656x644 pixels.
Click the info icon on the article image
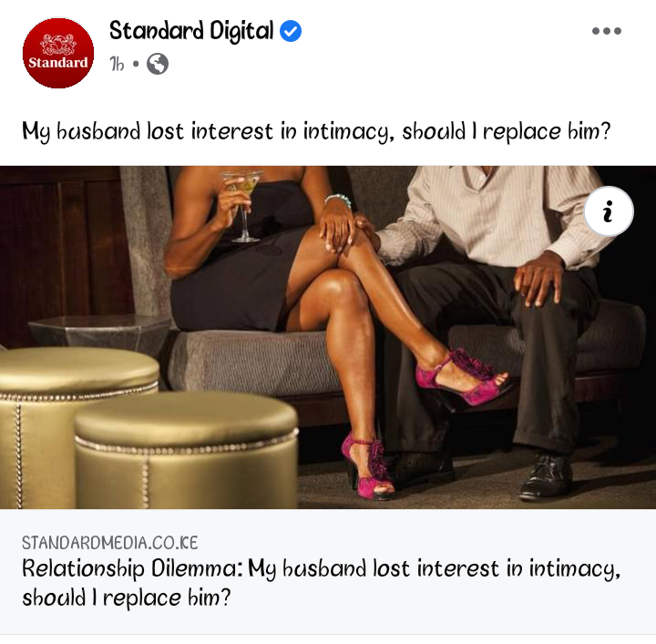coord(609,211)
